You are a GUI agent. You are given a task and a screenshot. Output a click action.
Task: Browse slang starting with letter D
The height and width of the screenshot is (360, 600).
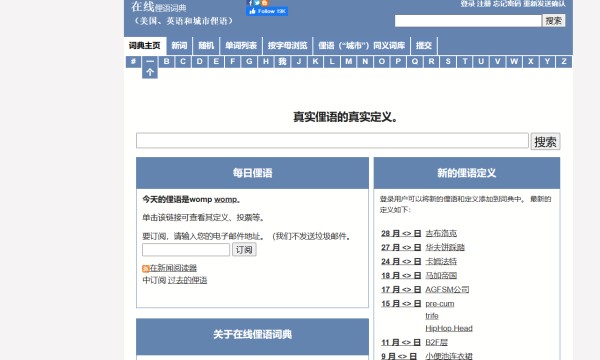pyautogui.click(x=200, y=62)
